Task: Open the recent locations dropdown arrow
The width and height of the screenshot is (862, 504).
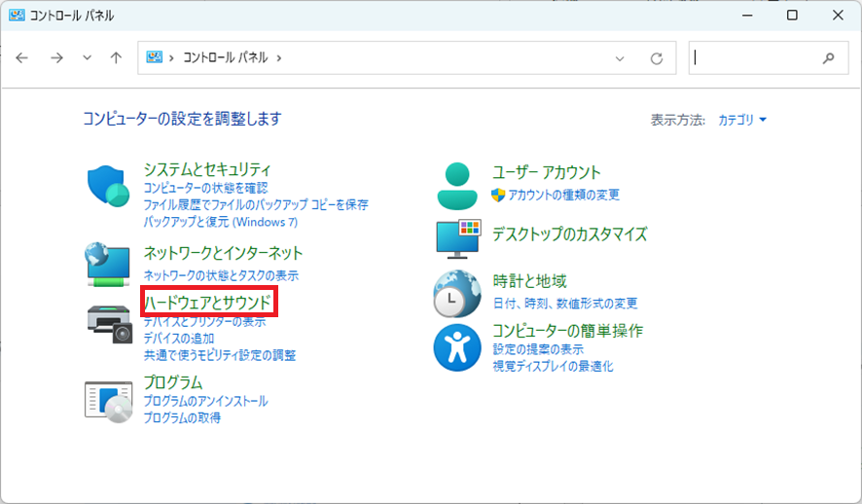Action: [87, 57]
